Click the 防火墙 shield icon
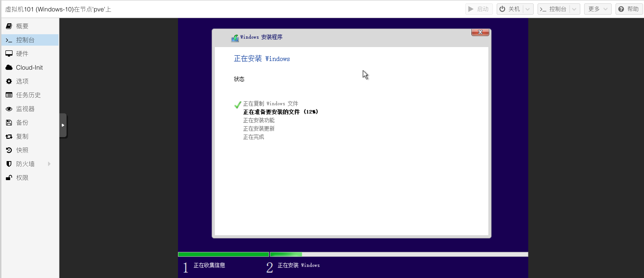644x278 pixels. pos(9,164)
